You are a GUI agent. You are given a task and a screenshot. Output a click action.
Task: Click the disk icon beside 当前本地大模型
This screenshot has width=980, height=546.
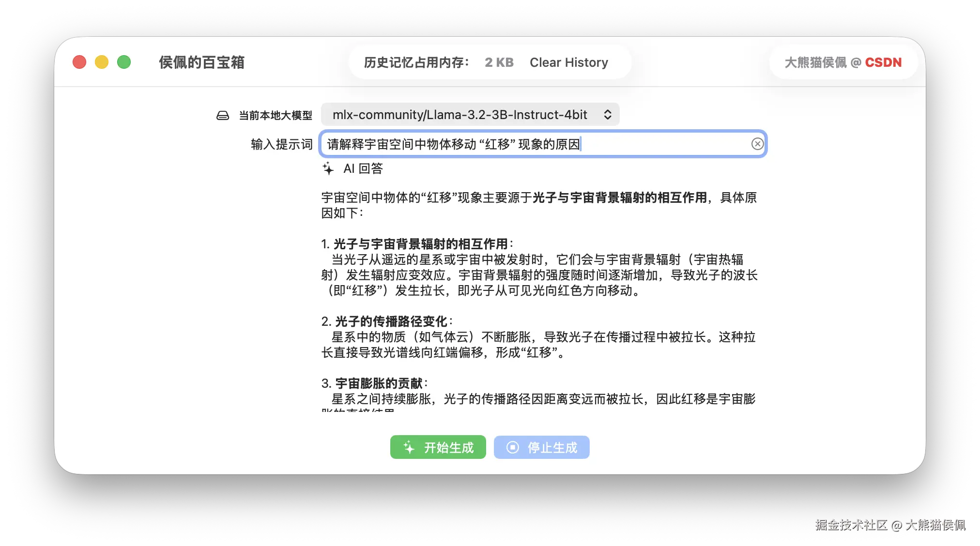[222, 115]
